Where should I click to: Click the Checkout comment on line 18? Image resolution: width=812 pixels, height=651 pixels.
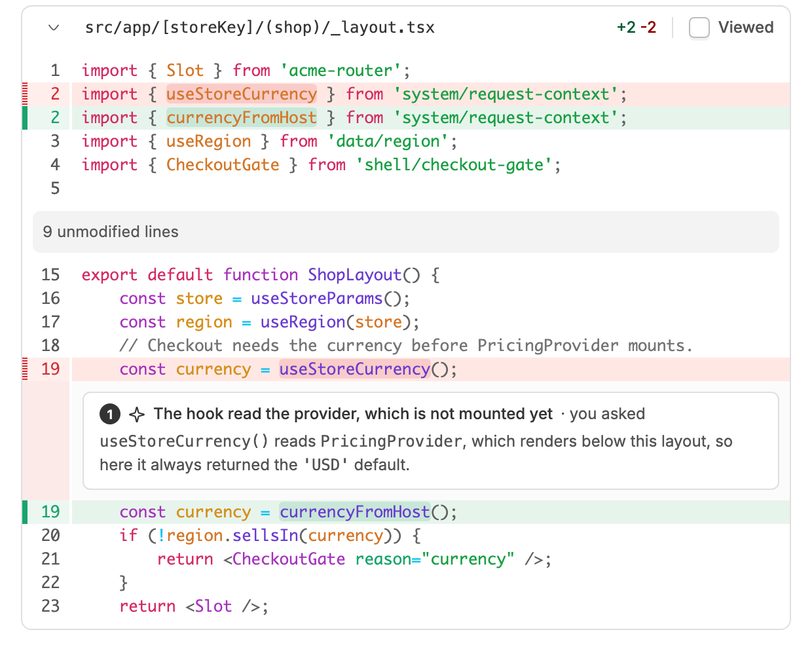point(406,346)
